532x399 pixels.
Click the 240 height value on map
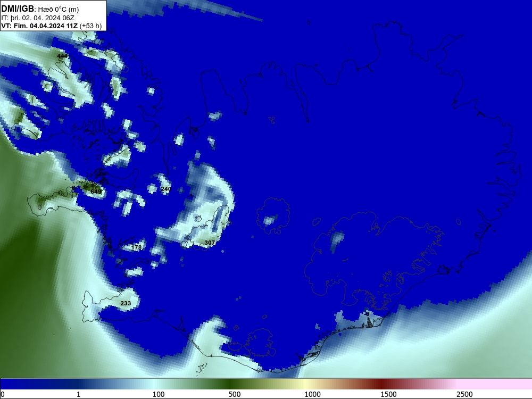[x=166, y=189]
